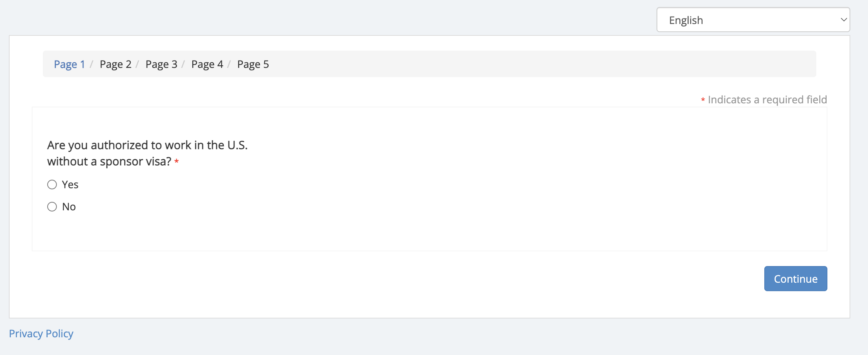Screen dimensions: 868x355
Task: Click the 'Indicates a required field' note
Action: coord(767,100)
